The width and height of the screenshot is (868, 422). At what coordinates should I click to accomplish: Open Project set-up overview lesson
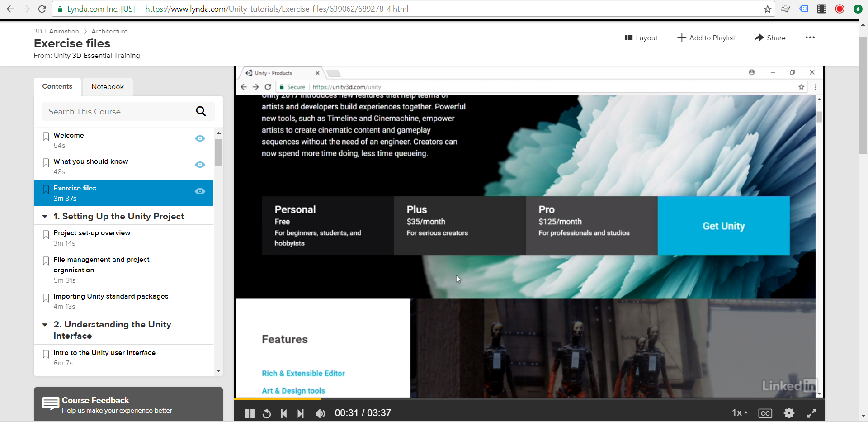click(92, 232)
